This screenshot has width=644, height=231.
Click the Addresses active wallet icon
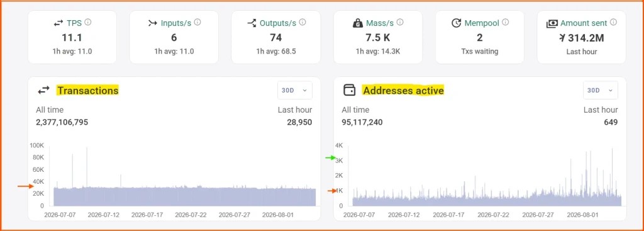tap(349, 90)
